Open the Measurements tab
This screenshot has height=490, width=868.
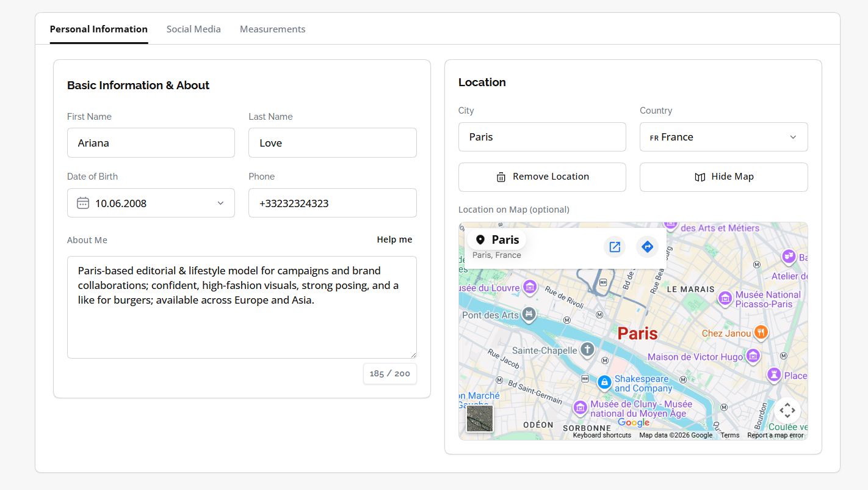[272, 29]
